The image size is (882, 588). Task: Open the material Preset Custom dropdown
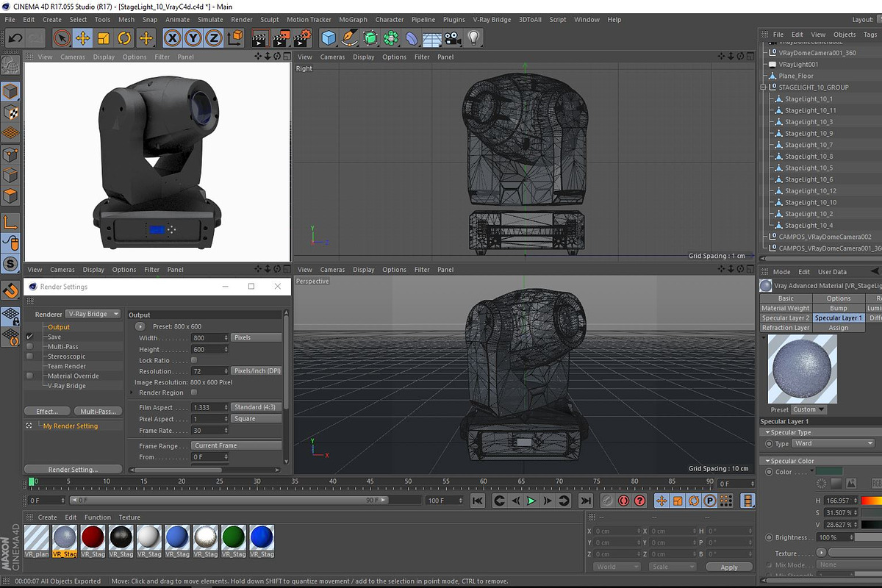tap(808, 409)
